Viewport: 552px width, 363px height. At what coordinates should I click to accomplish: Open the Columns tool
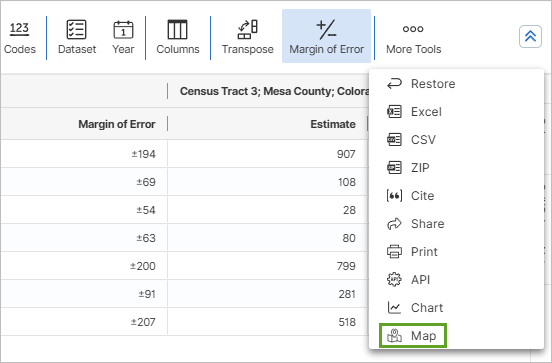pos(178,38)
